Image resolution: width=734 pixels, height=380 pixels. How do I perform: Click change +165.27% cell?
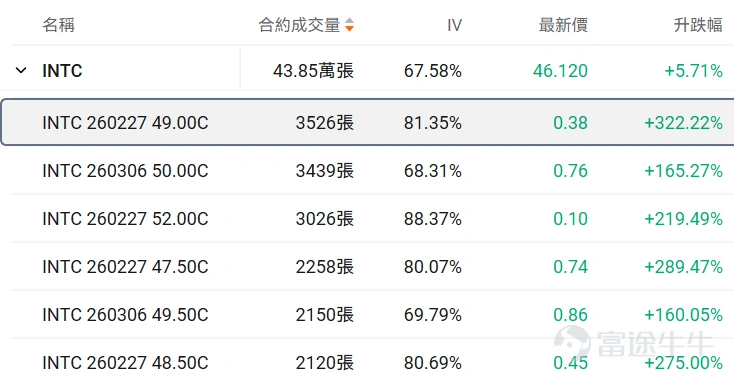pyautogui.click(x=684, y=171)
